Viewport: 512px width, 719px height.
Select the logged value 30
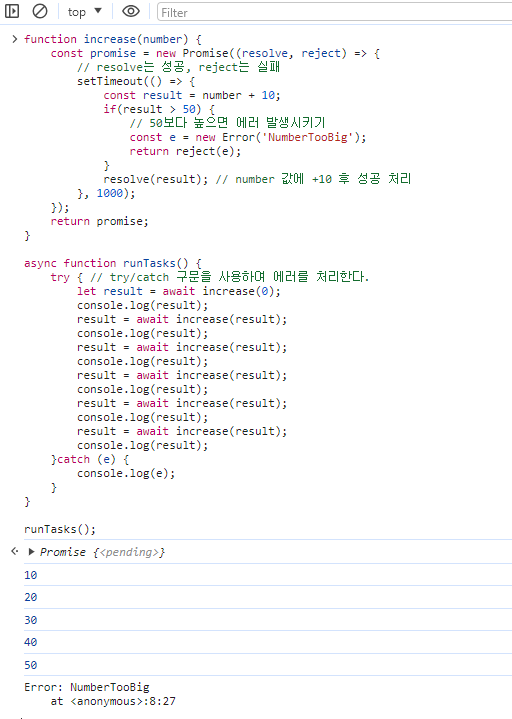click(31, 620)
